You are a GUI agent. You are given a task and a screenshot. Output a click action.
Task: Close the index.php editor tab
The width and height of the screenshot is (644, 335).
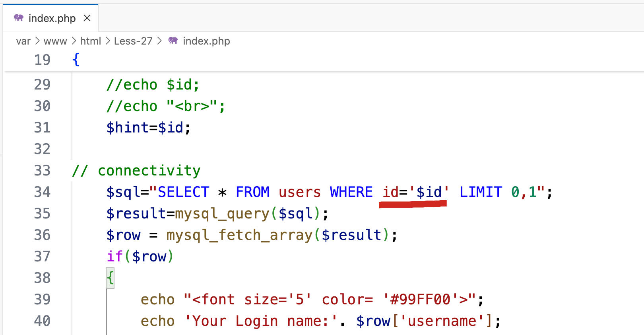pyautogui.click(x=87, y=18)
